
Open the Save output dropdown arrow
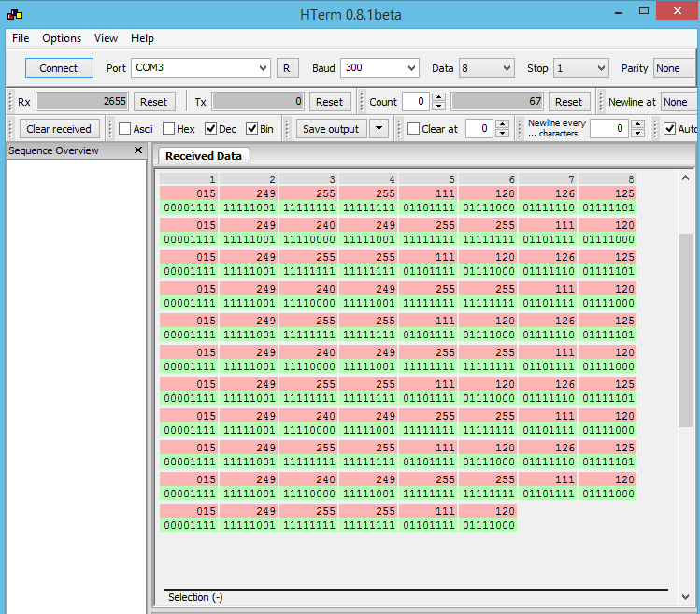pyautogui.click(x=379, y=129)
